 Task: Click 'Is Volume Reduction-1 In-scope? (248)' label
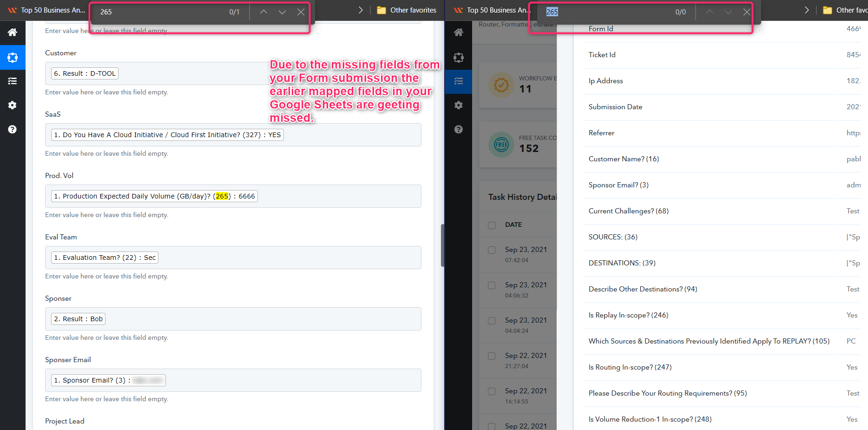click(x=650, y=419)
